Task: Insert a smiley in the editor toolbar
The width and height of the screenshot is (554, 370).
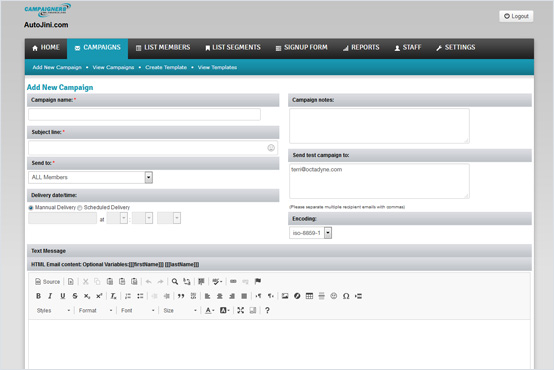Action: pos(334,296)
